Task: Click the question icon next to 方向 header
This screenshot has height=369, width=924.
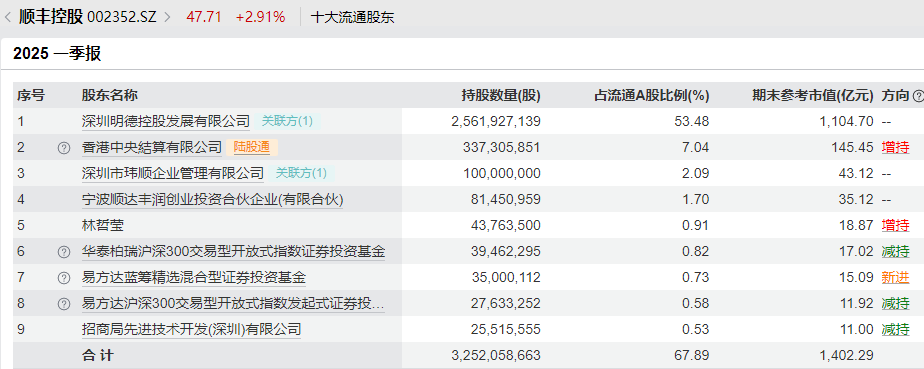Action: pos(918,96)
